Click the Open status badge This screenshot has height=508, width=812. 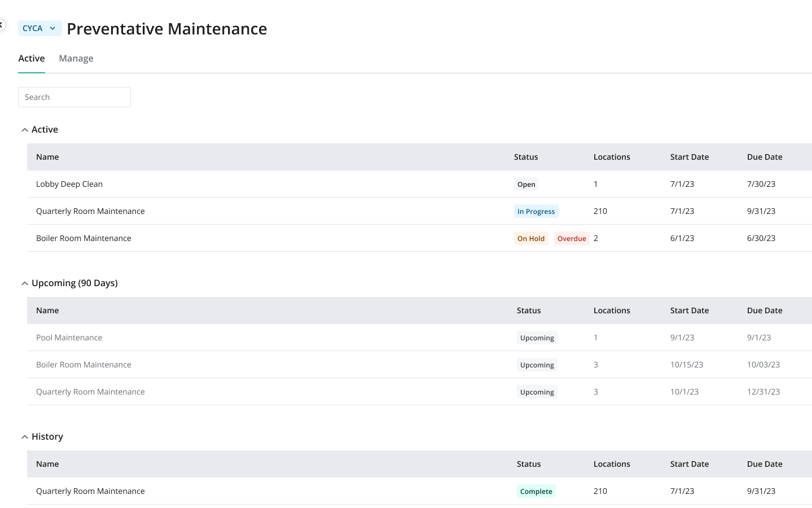[526, 185]
